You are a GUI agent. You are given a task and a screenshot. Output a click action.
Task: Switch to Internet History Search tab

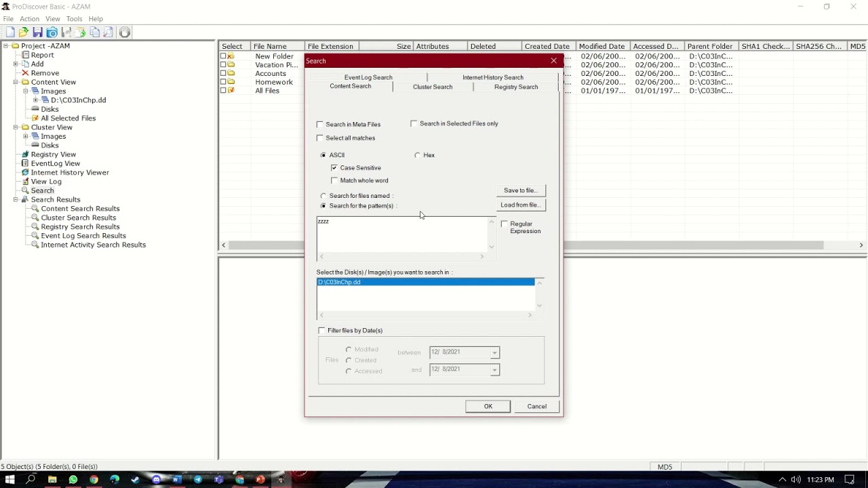coord(493,77)
